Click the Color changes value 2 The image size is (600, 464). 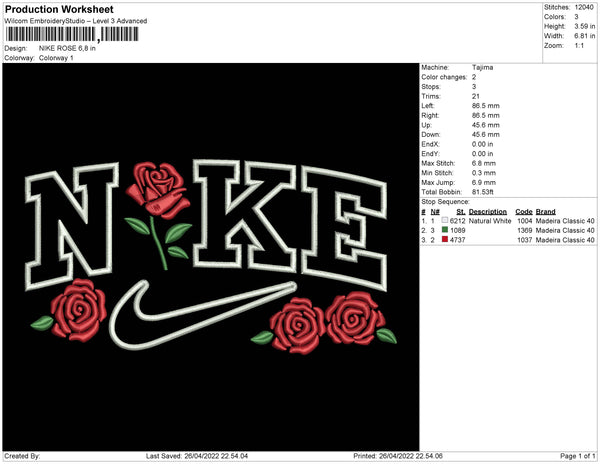click(x=474, y=77)
